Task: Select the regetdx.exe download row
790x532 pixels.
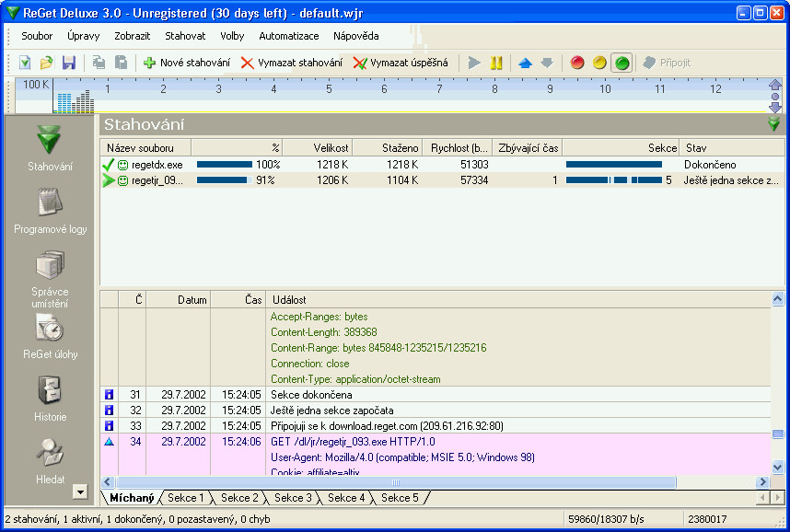Action: 442,164
